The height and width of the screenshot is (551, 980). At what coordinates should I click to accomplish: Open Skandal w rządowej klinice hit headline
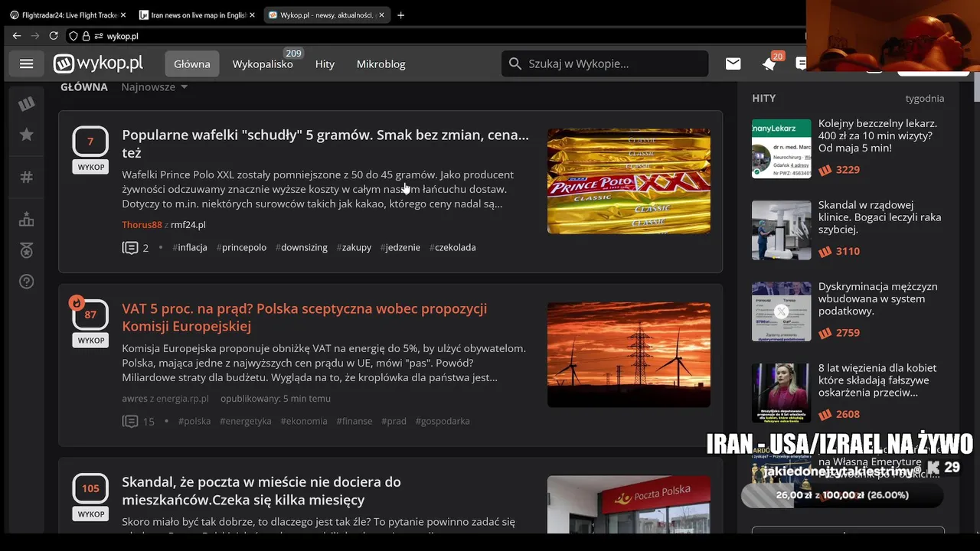click(880, 217)
